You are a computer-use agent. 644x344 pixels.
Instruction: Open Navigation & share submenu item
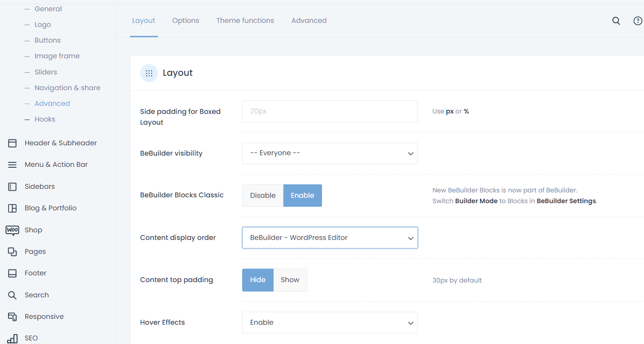[67, 88]
